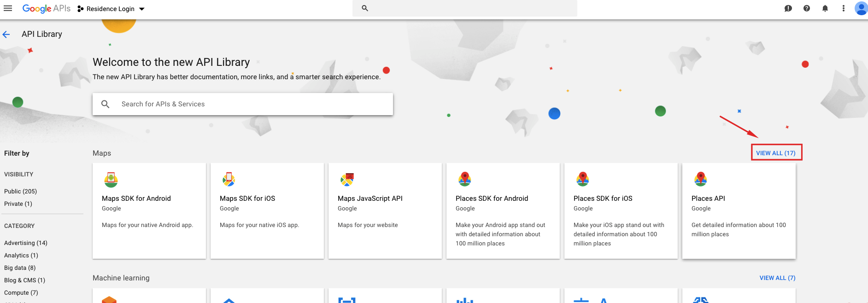Click the Places API pin icon
Viewport: 868px width, 303px height.
click(x=701, y=179)
